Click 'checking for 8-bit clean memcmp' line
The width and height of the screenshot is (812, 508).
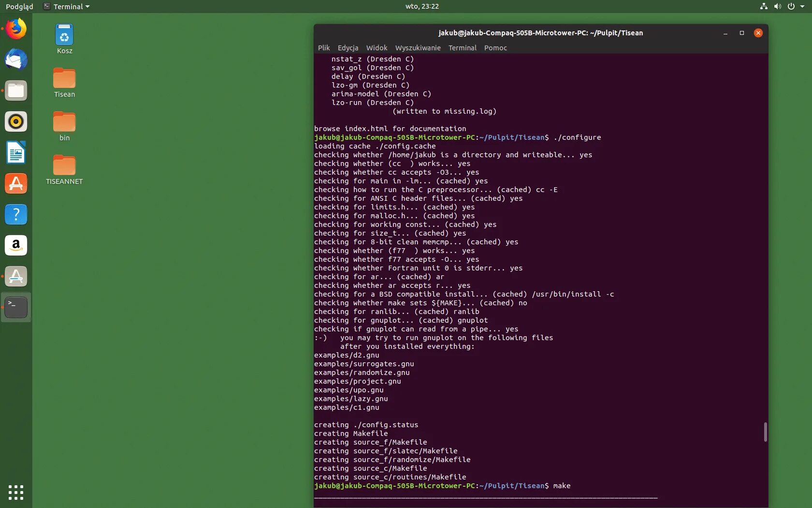point(416,242)
